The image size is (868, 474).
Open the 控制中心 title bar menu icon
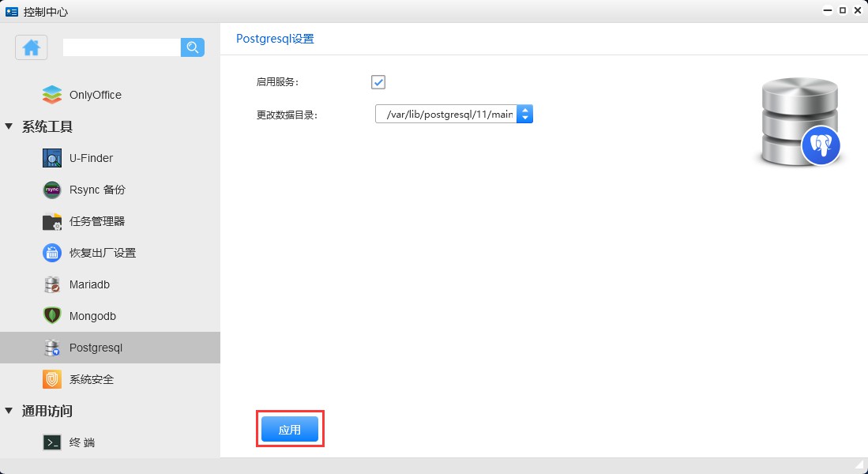pyautogui.click(x=9, y=10)
